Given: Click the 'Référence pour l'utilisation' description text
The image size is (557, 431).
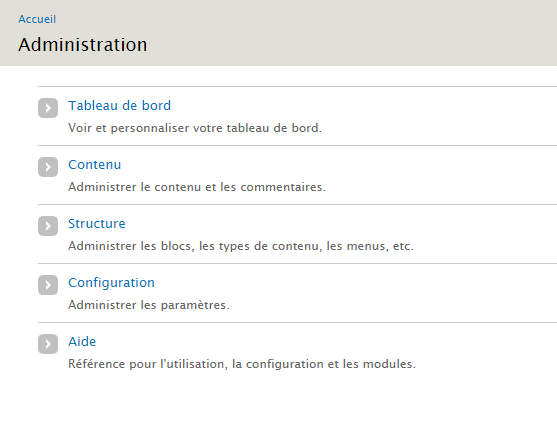Looking at the screenshot, I should tap(242, 364).
